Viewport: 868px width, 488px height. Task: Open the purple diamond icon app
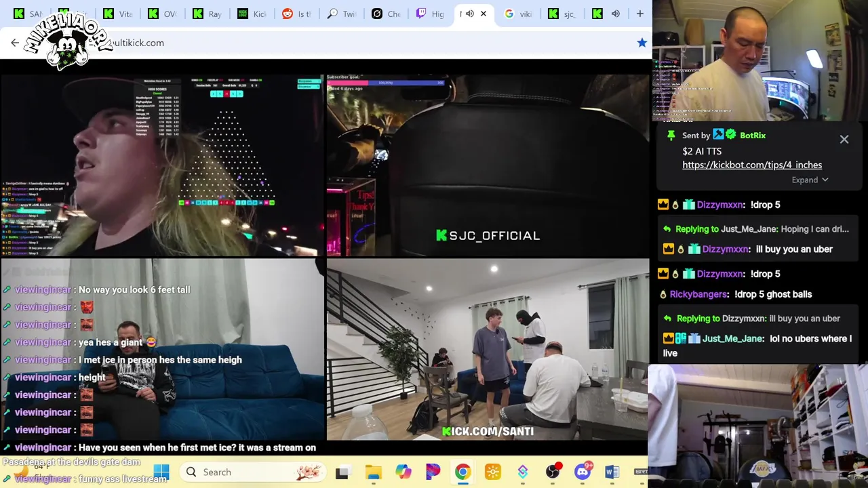tap(523, 472)
